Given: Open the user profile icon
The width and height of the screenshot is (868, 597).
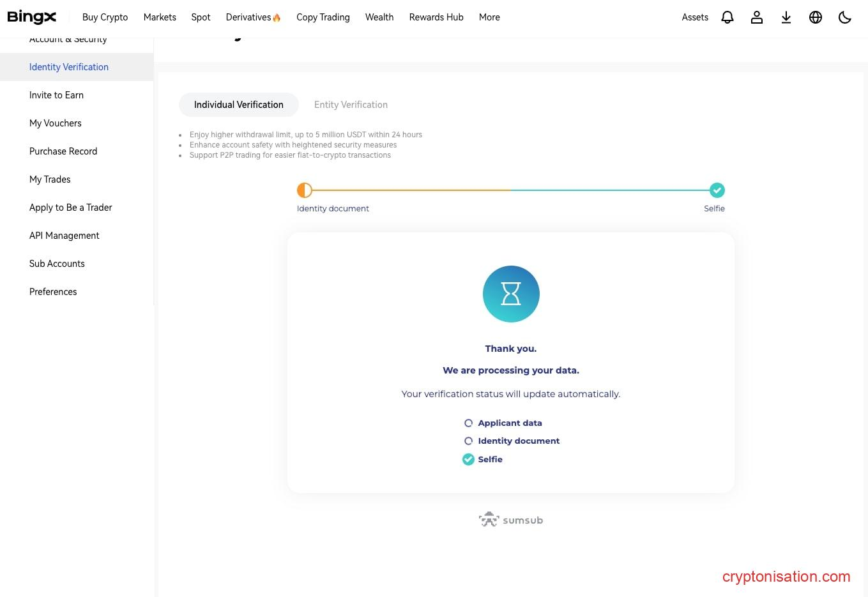Looking at the screenshot, I should click(x=756, y=17).
